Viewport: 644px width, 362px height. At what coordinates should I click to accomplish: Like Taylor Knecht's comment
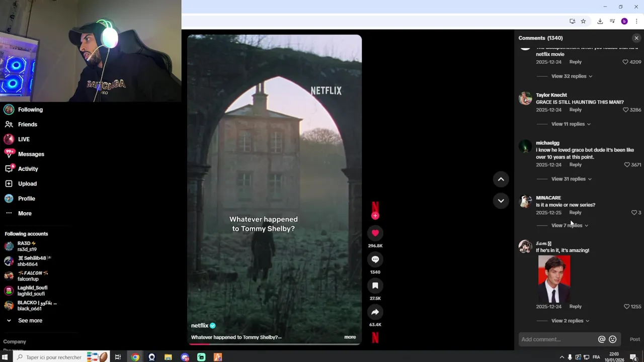coord(625,110)
